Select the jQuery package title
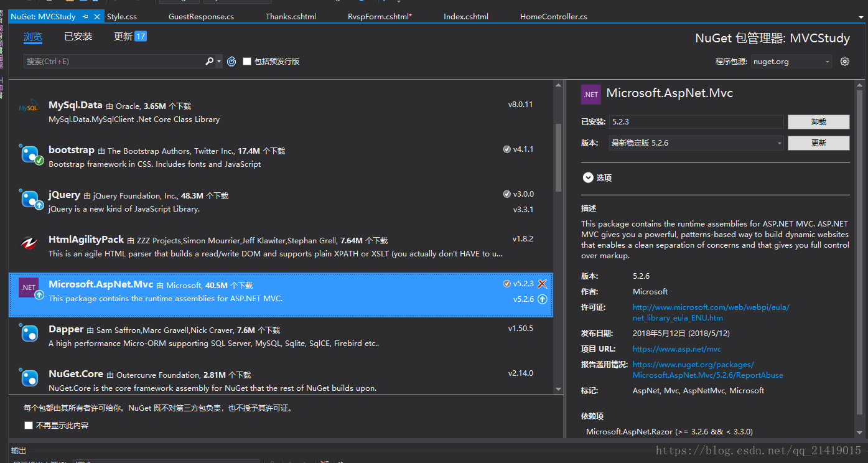The image size is (868, 463). tap(65, 195)
